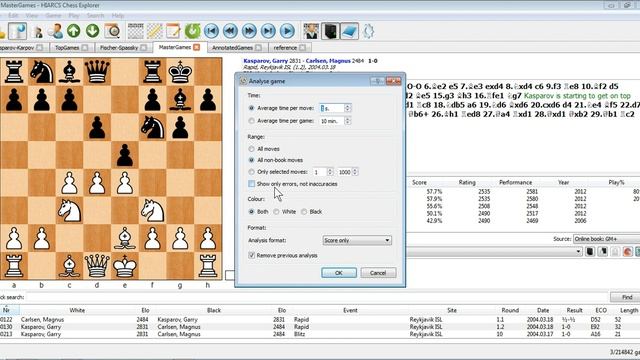Click the dark book icon below Source

(590, 251)
